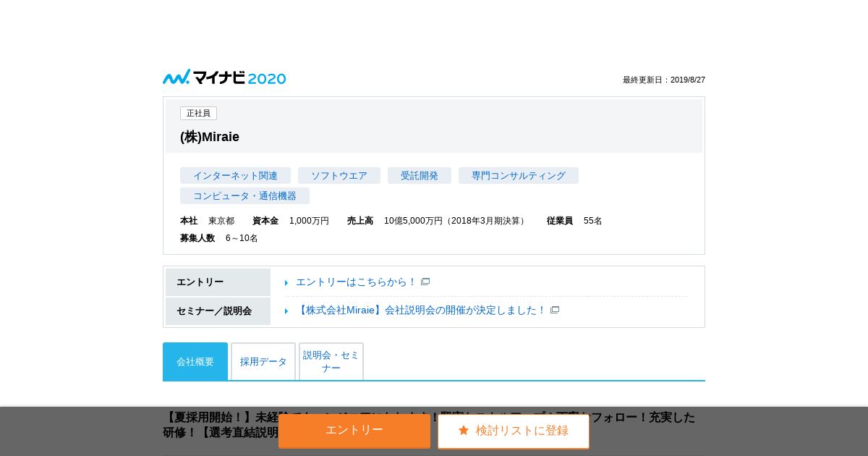Open the 説明会・セミナー tab
868x456 pixels.
[x=331, y=361]
